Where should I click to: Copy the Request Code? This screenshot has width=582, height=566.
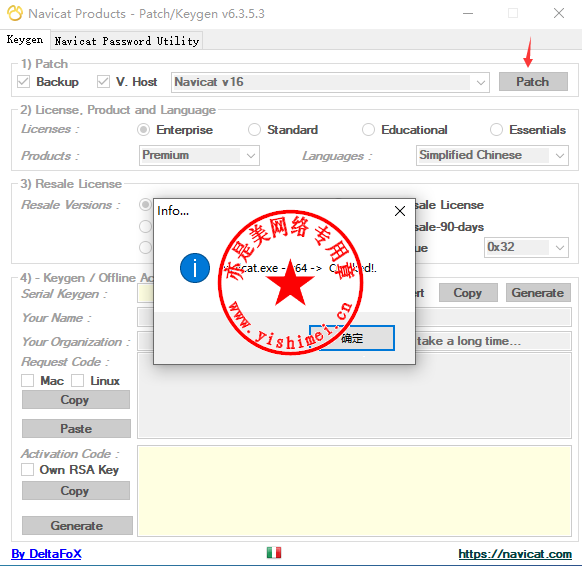76,400
